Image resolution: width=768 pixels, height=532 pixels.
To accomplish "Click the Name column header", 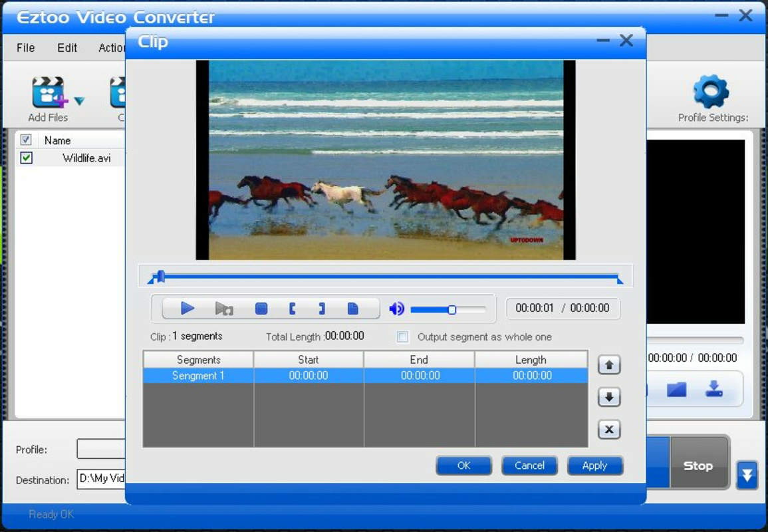I will [x=57, y=140].
